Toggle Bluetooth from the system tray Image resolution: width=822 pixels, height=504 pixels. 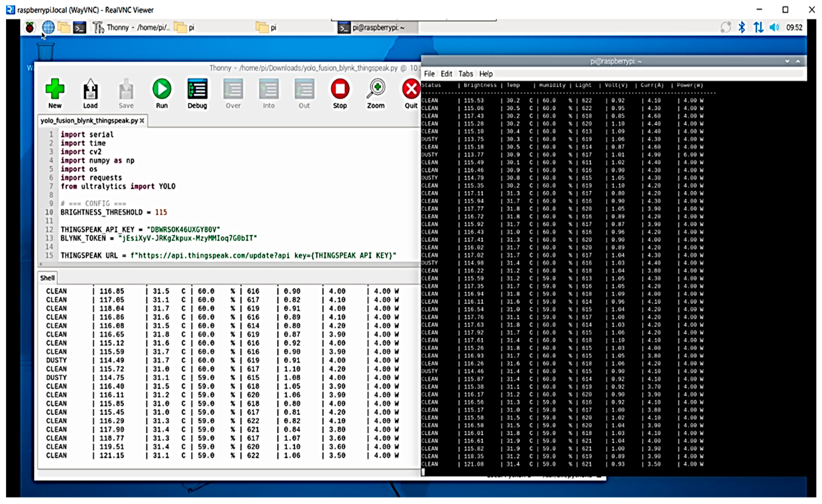(742, 27)
